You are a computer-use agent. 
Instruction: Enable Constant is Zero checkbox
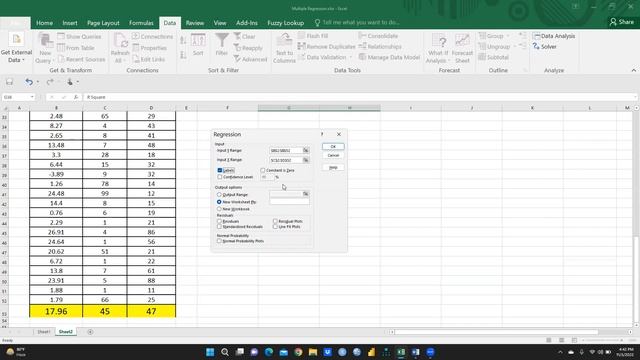(262, 170)
